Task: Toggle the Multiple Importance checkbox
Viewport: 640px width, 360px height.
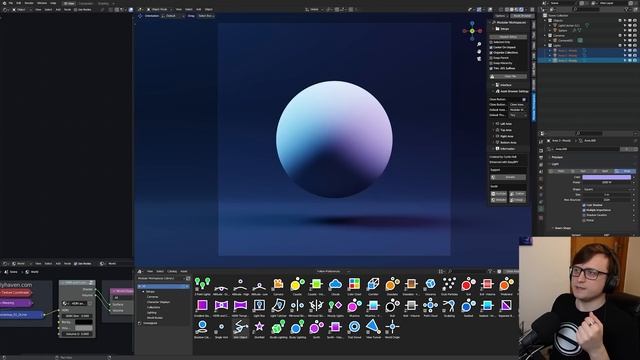Action: click(x=584, y=210)
